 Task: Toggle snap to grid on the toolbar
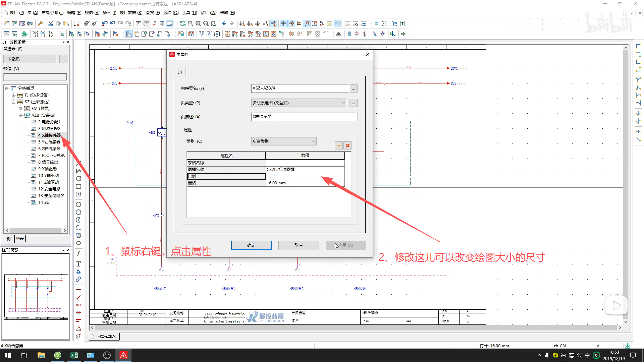291,23
